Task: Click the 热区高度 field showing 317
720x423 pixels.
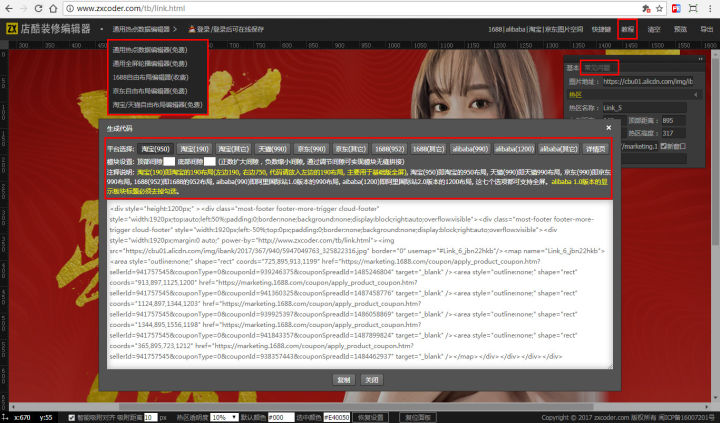Action: 673,133
